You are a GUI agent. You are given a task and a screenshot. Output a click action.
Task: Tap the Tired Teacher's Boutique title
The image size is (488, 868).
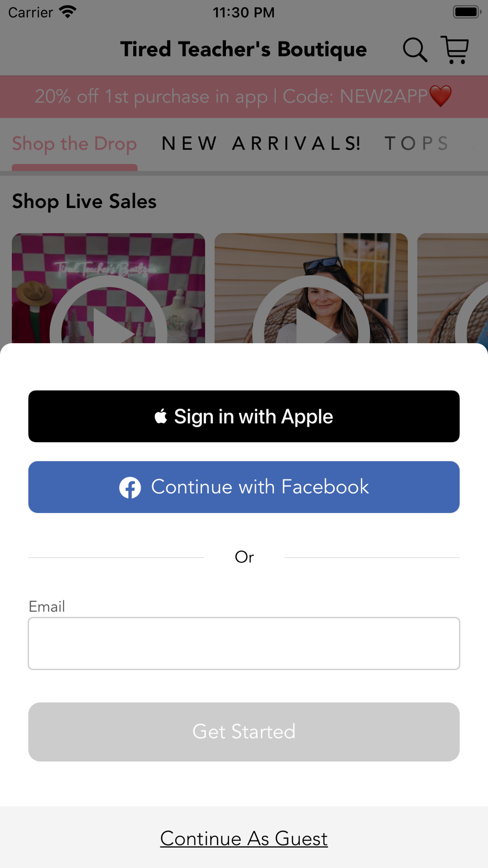click(244, 49)
